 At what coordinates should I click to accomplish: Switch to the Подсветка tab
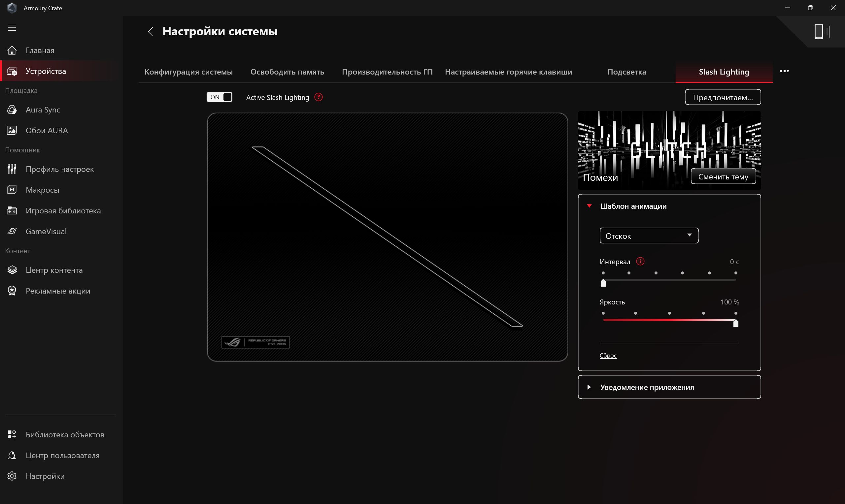tap(626, 72)
